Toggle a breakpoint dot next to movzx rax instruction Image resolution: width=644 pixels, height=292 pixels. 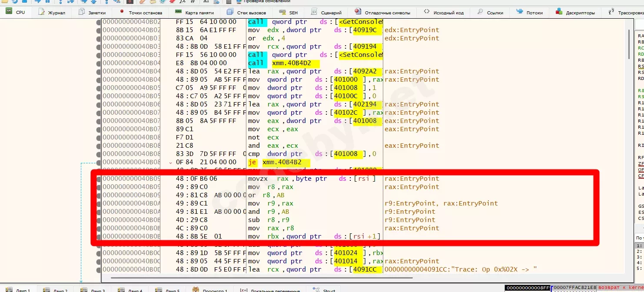click(99, 178)
